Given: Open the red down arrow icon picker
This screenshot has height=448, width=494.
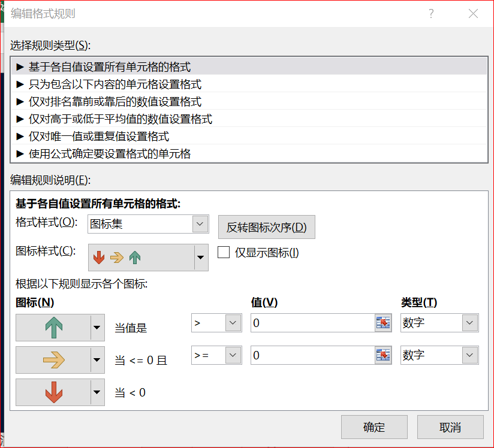Looking at the screenshot, I should [97, 392].
